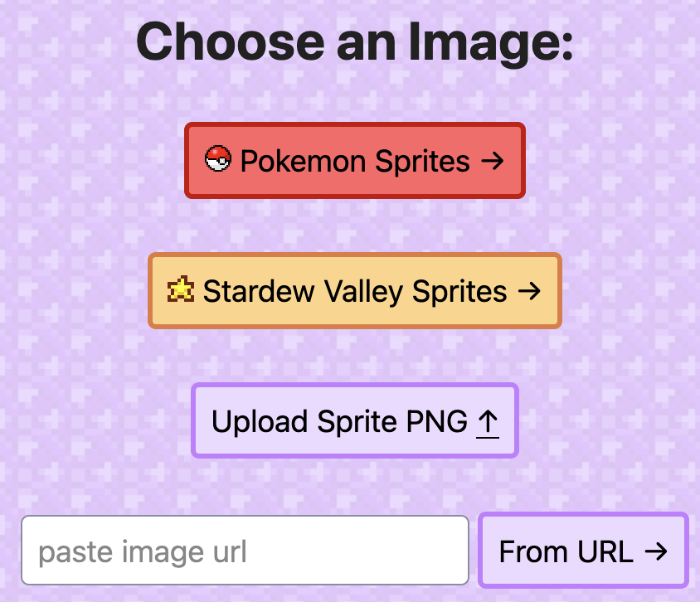700x602 pixels.
Task: Click the Pokeball icon on the red button
Action: (x=217, y=160)
